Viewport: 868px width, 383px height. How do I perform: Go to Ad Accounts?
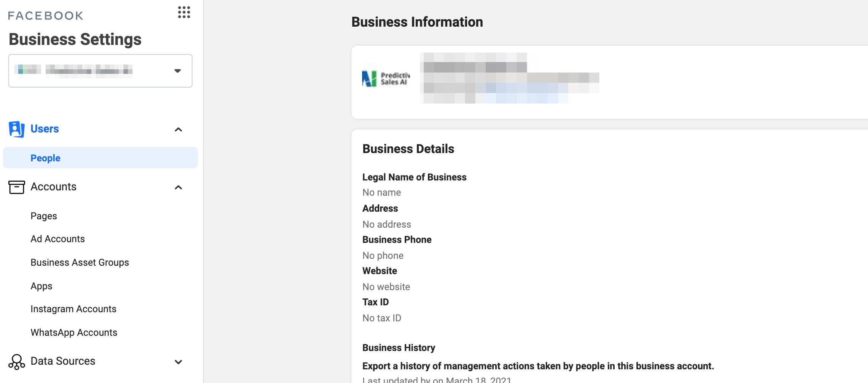pyautogui.click(x=58, y=239)
